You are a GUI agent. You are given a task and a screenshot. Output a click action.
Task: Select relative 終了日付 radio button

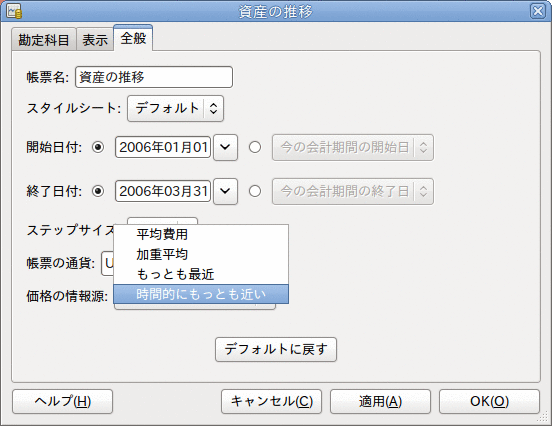pos(255,191)
